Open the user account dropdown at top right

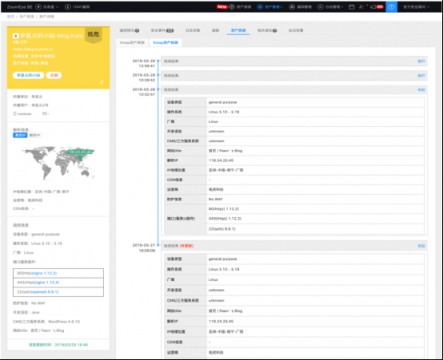click(x=416, y=7)
